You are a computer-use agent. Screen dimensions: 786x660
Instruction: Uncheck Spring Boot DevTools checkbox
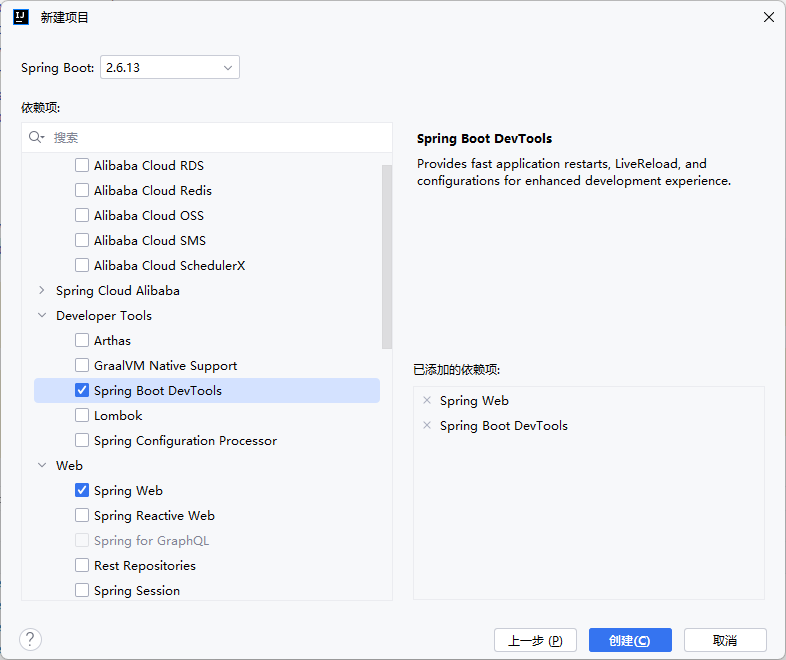pos(82,390)
